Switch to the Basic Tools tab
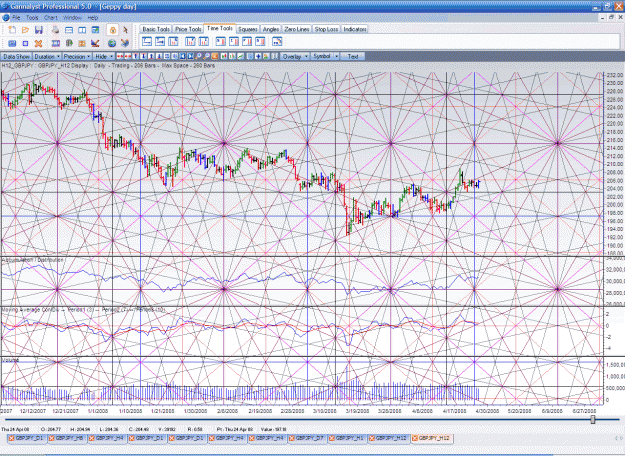625x456 pixels. pyautogui.click(x=156, y=29)
